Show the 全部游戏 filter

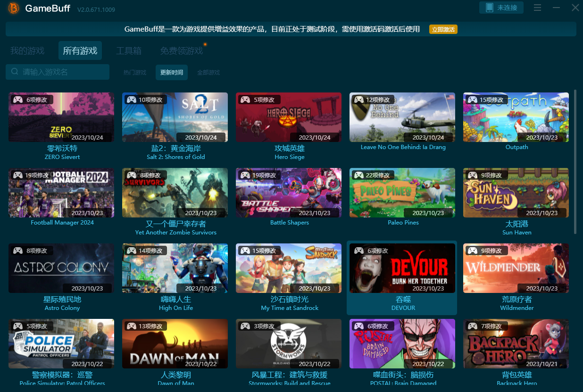pyautogui.click(x=208, y=73)
